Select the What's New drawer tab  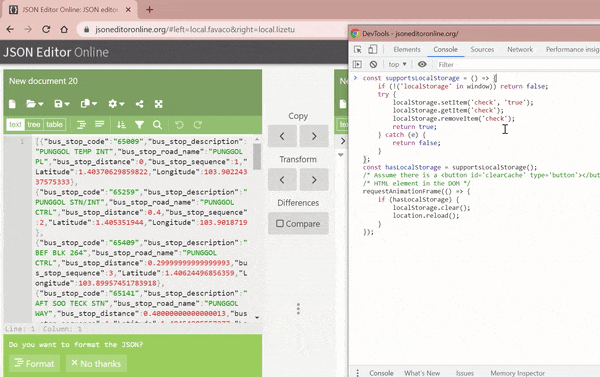(x=422, y=372)
